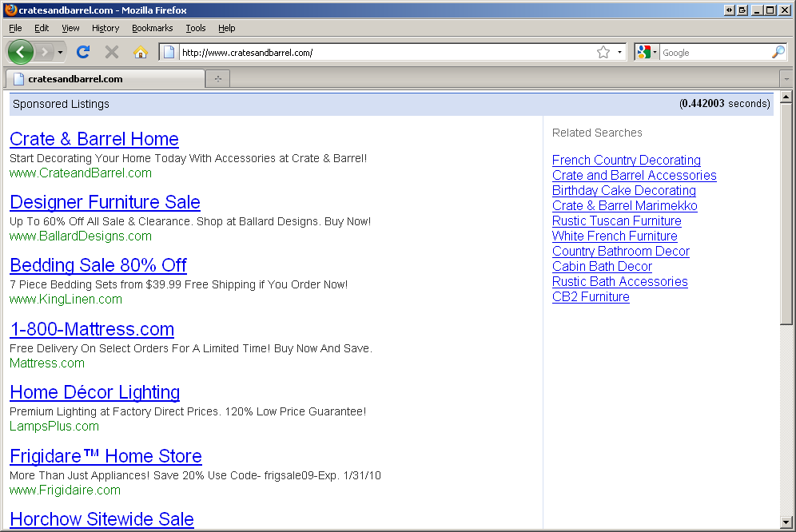Viewport: 796px width, 532px height.
Task: Focus the Google search box
Action: (714, 53)
